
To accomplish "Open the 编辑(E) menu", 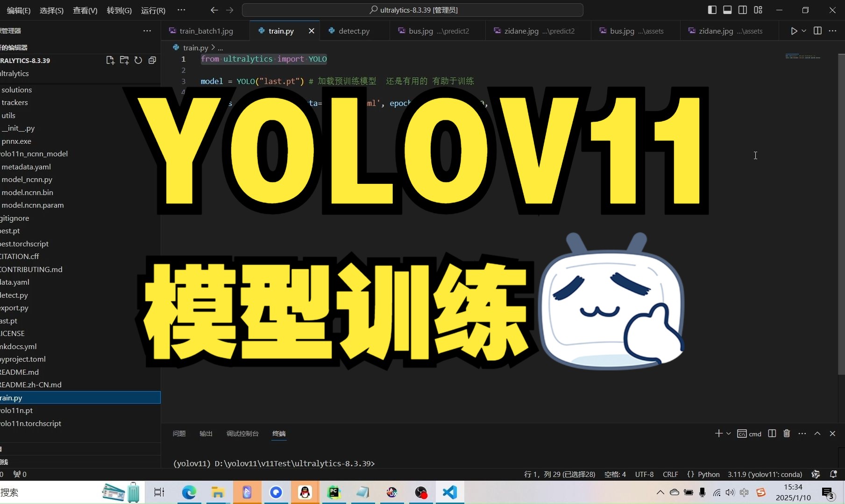I will click(x=19, y=10).
